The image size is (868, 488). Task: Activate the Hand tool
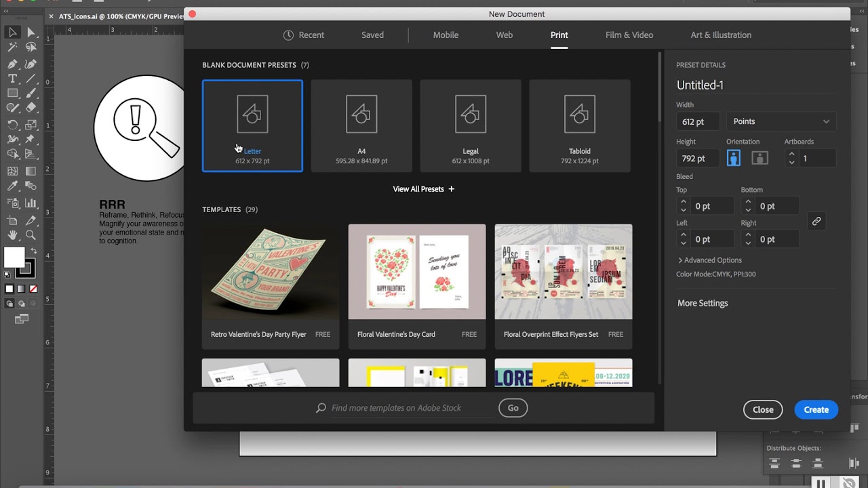(12, 235)
